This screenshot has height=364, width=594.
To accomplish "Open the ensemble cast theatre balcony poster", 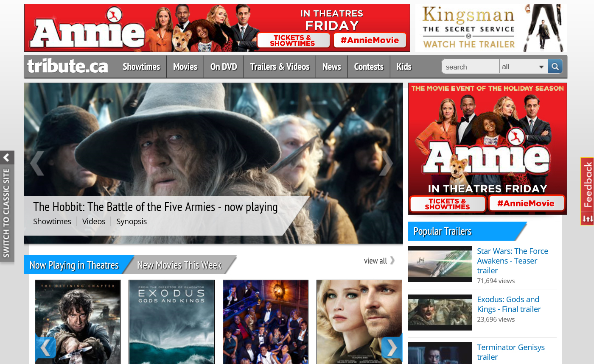I will pyautogui.click(x=266, y=322).
